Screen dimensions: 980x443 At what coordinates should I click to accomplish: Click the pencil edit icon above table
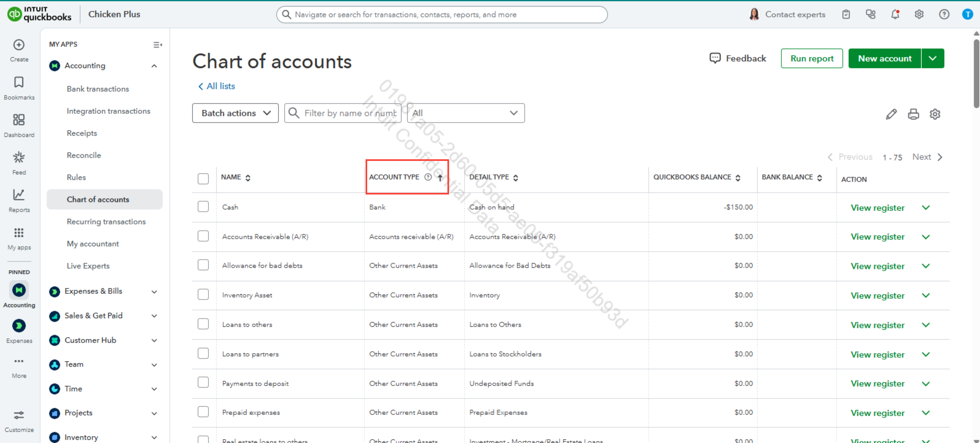click(x=891, y=114)
